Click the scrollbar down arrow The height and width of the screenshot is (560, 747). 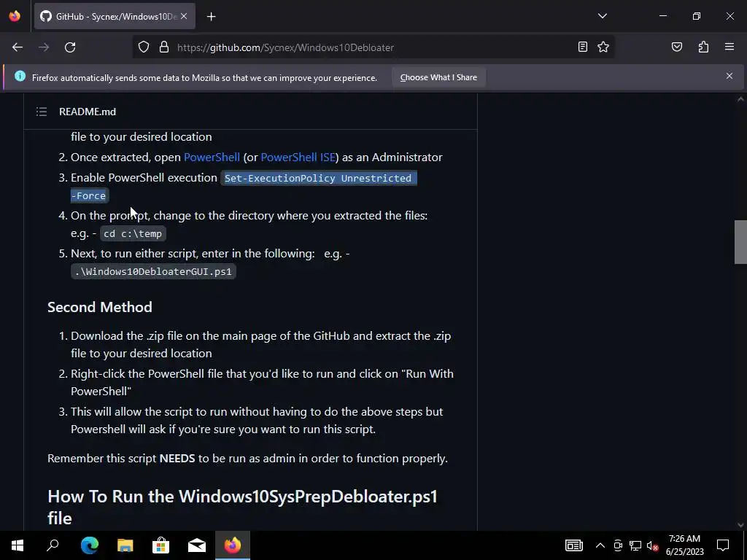(740, 525)
